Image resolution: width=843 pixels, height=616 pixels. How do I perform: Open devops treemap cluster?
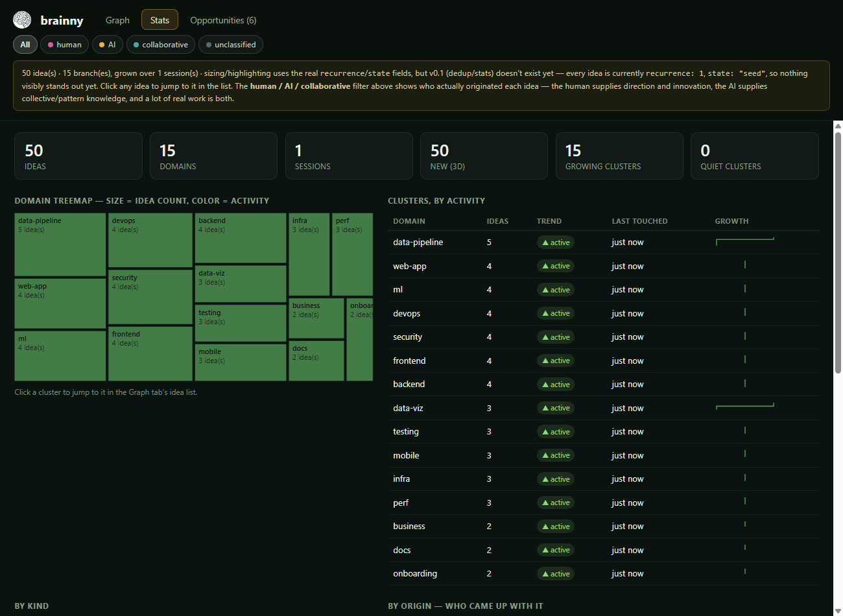pos(150,241)
